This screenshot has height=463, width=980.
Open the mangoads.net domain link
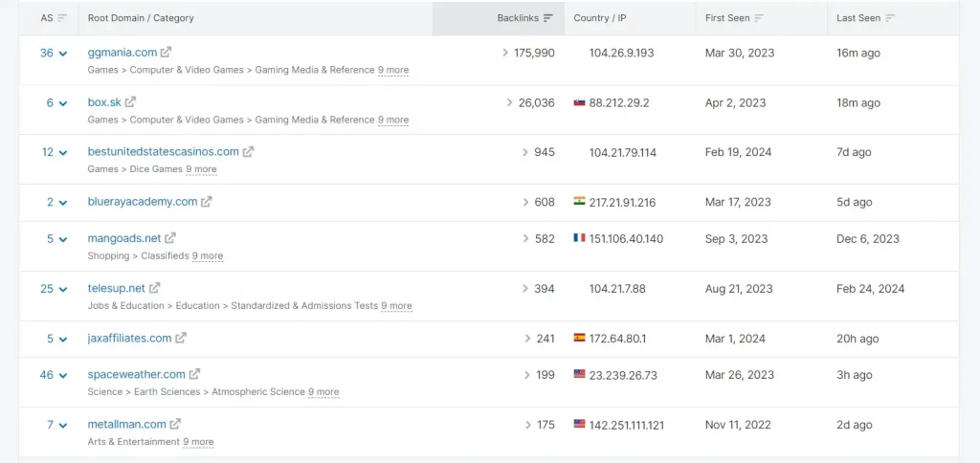tap(124, 239)
